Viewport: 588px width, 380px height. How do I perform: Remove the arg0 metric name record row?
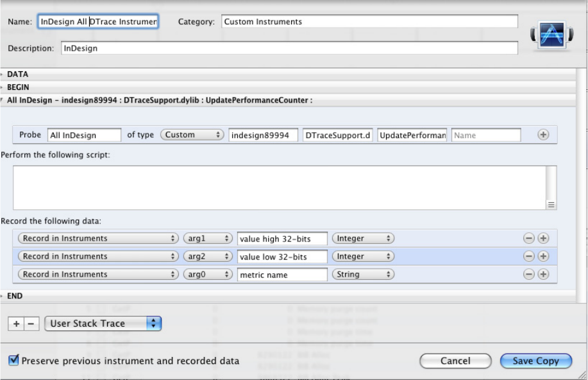[x=529, y=274]
